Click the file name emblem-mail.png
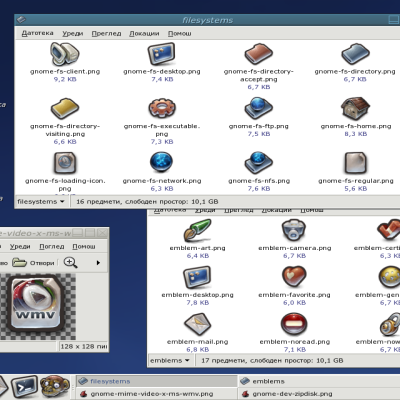Image resolution: width=400 pixels, height=400 pixels. [197, 342]
